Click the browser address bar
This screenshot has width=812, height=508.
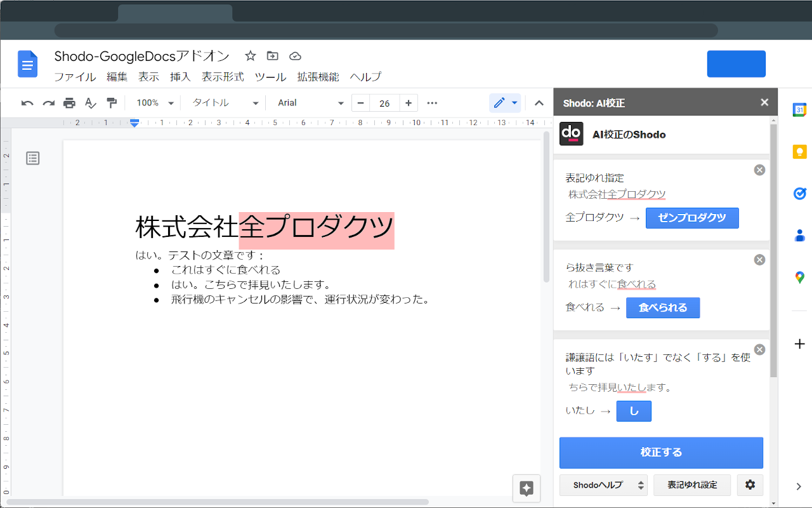(386, 30)
